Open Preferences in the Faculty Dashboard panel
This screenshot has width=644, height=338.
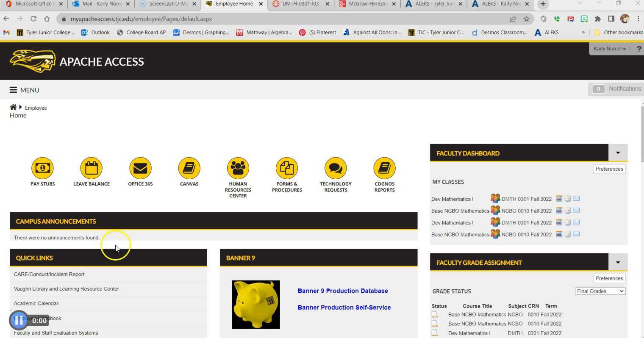(x=609, y=169)
